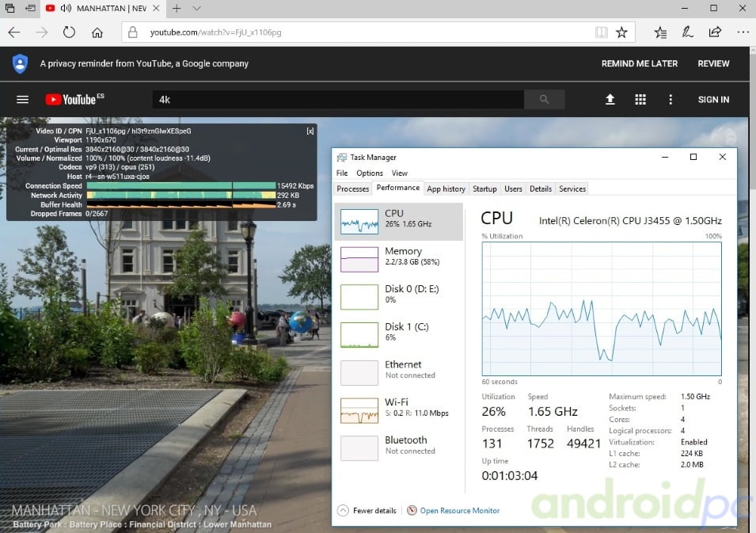Viewport: 756px width, 533px height.
Task: Open the YouTube apps grid icon
Action: click(x=640, y=100)
